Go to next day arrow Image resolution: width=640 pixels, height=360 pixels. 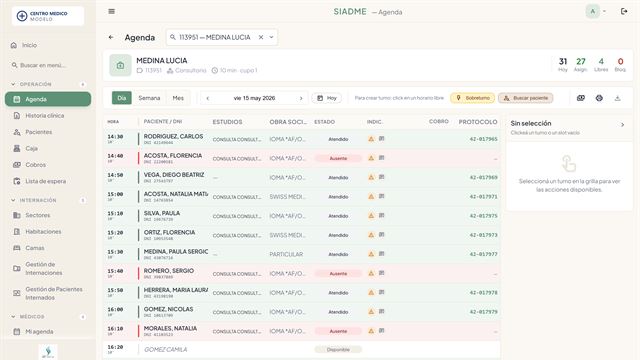click(301, 98)
